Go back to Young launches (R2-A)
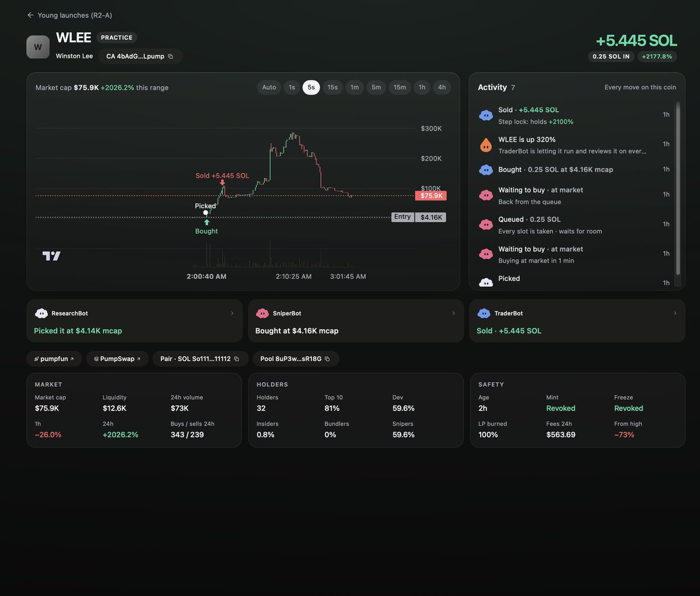The height and width of the screenshot is (596, 700). (69, 15)
